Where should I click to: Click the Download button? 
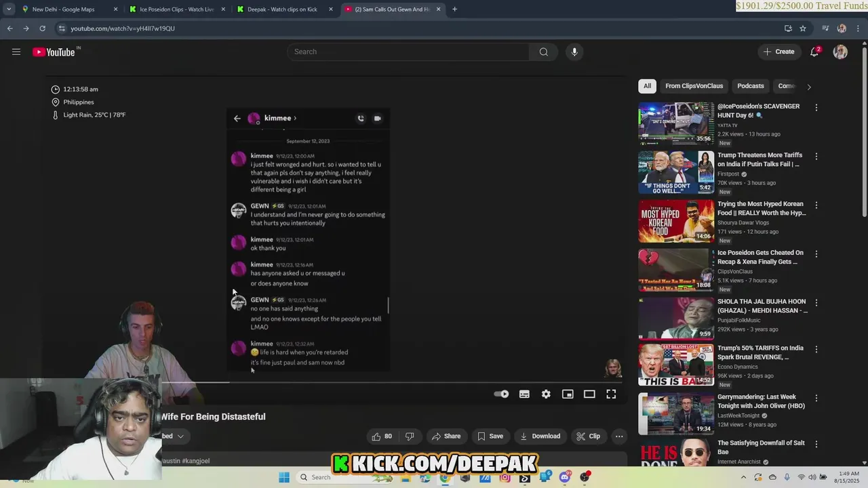[540, 436]
